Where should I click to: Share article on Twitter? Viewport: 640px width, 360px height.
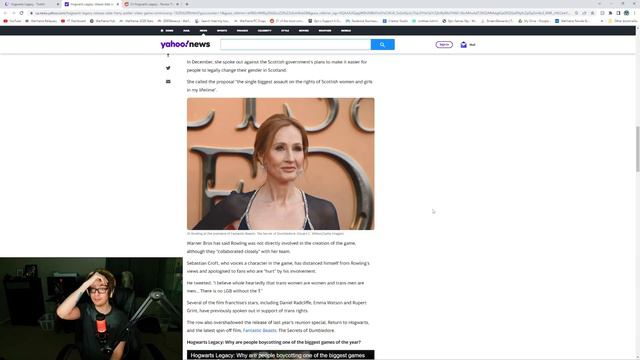[x=168, y=68]
